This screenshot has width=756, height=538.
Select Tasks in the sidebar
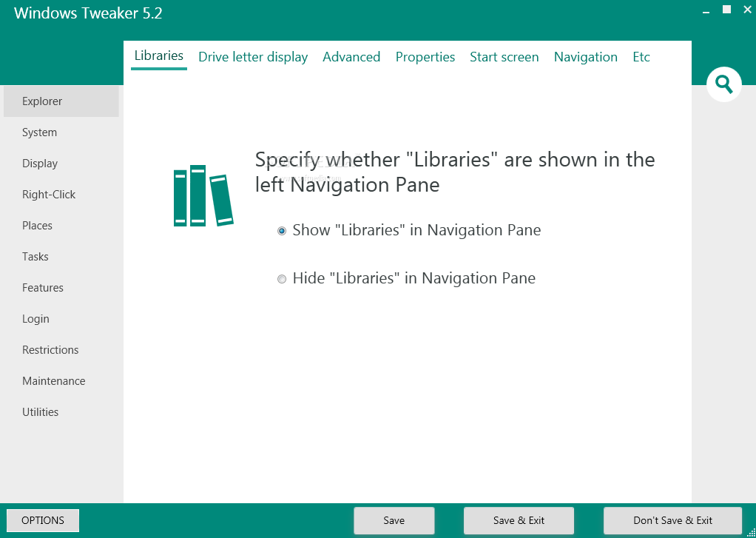[61, 257]
